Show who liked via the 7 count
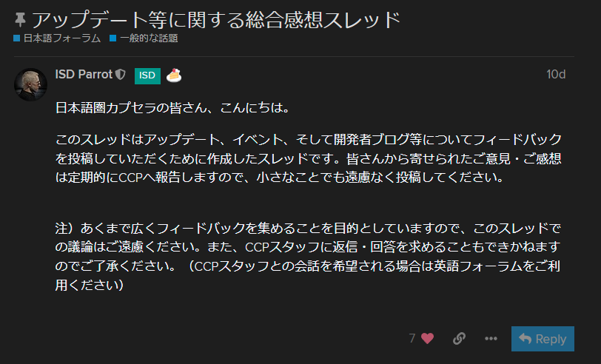Screen dimensions: 601x364 [x=412, y=338]
